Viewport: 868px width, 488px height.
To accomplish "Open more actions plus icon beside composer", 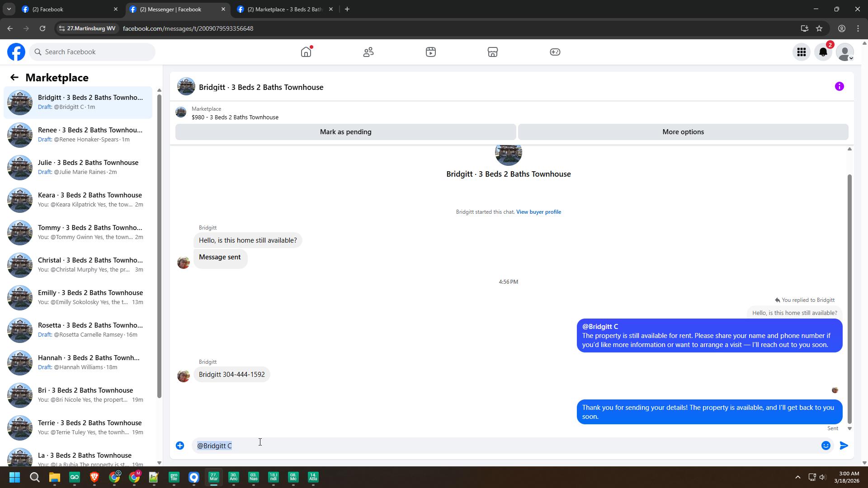I will [180, 446].
